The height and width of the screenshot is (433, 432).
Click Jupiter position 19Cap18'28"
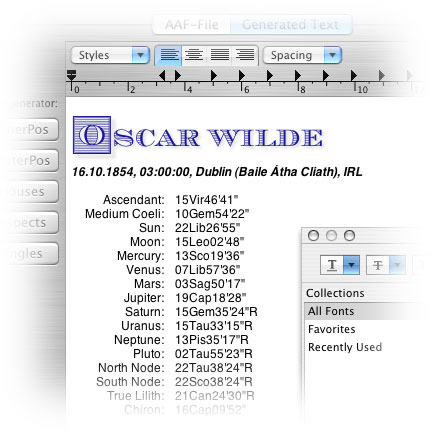(210, 298)
